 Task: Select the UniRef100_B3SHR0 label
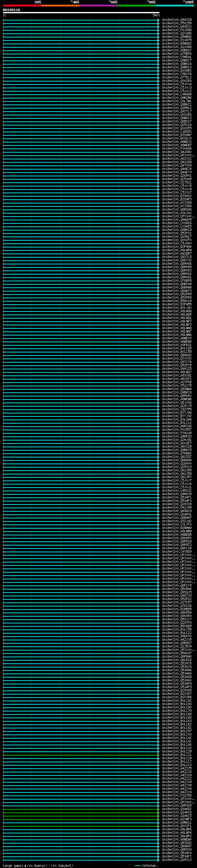(177, 71)
